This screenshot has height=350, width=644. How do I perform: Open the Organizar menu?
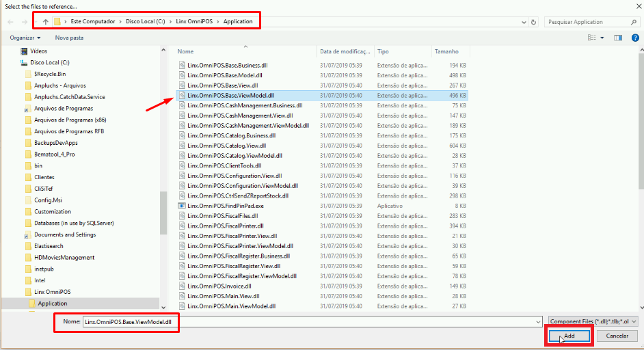pos(25,38)
